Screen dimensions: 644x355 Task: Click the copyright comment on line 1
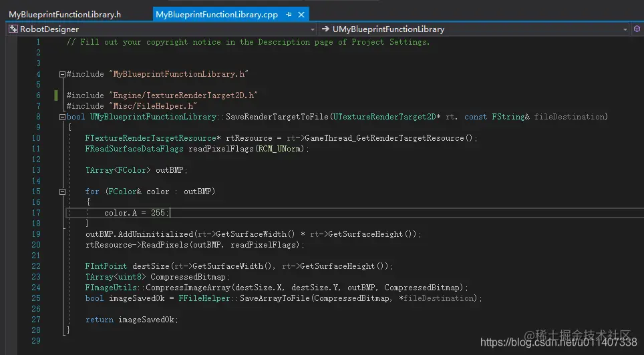(248, 42)
